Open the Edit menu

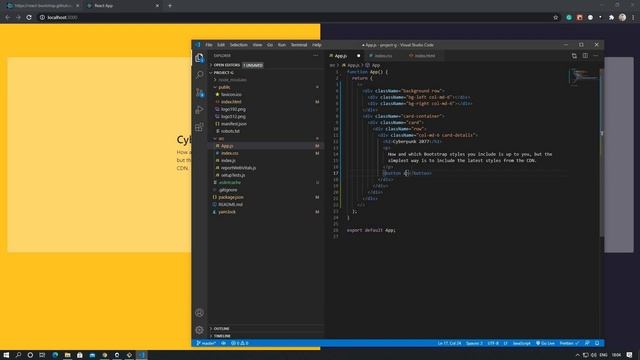click(x=221, y=45)
